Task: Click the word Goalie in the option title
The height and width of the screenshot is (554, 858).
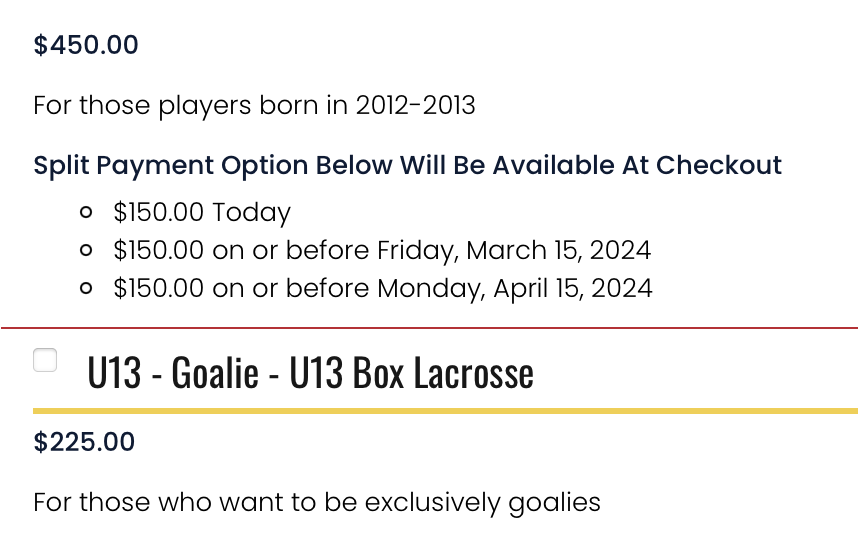Action: 215,372
